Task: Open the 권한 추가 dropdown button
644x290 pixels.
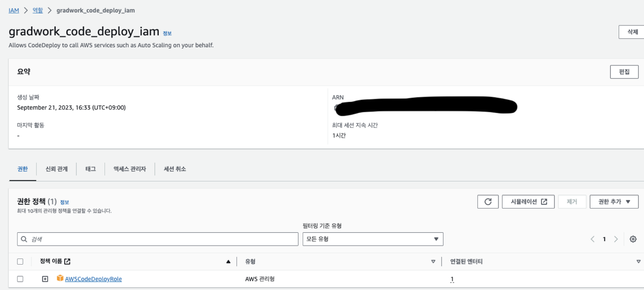Action: click(614, 202)
